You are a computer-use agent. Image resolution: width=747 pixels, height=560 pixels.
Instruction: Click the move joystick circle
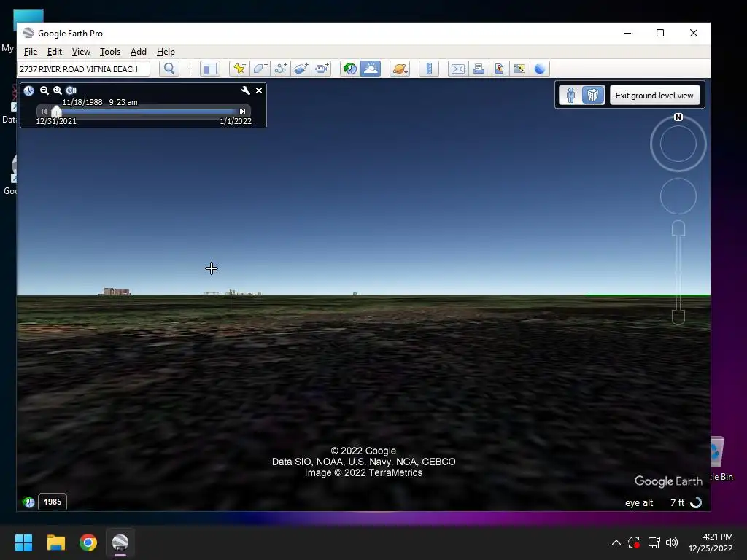point(678,196)
